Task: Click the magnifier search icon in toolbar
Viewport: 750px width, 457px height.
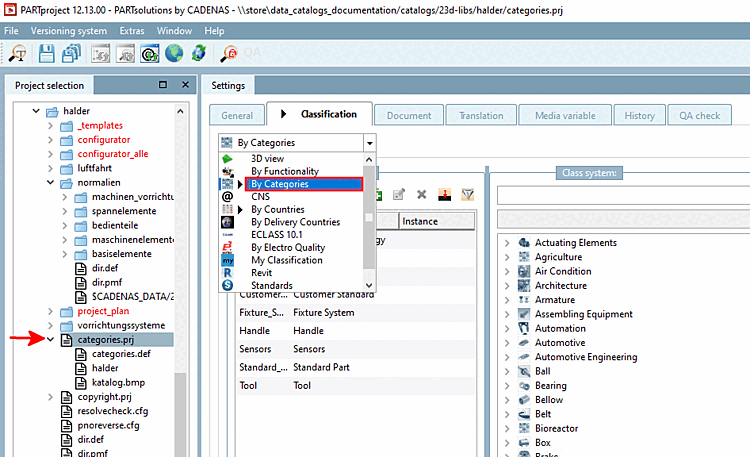Action: tap(18, 53)
